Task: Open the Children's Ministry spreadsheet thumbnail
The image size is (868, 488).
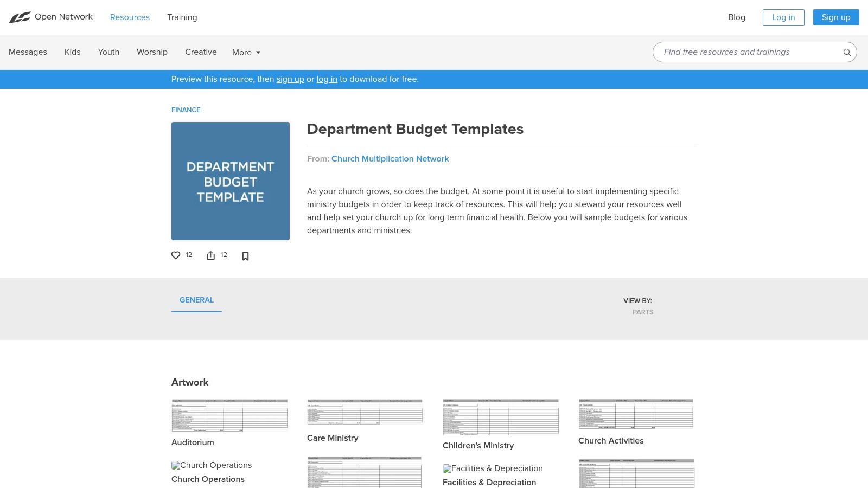Action: [x=500, y=417]
